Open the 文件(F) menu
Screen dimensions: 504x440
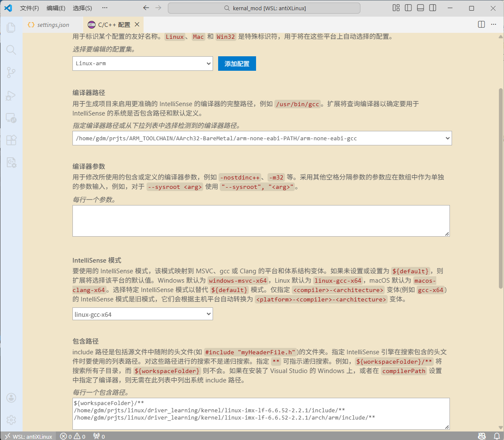click(29, 8)
